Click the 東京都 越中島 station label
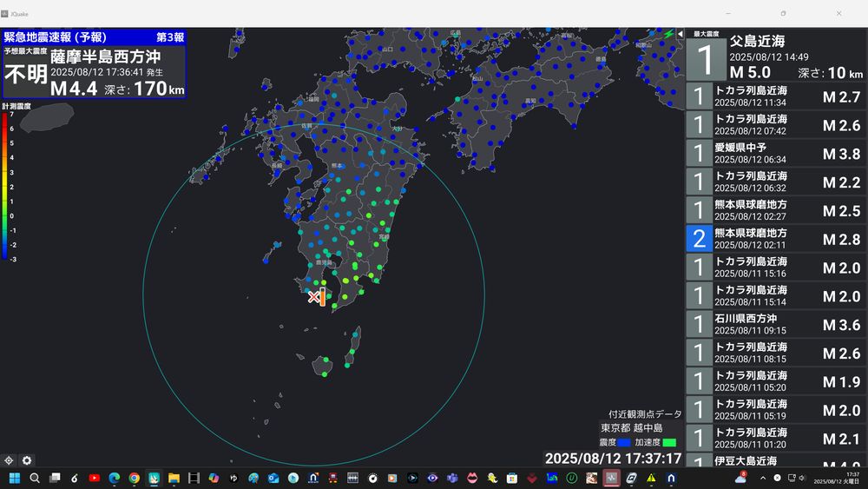 (x=632, y=427)
